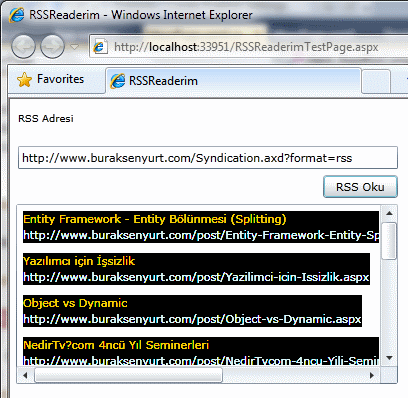Select the RSSReaderim tab
This screenshot has width=408, height=398.
[x=233, y=81]
